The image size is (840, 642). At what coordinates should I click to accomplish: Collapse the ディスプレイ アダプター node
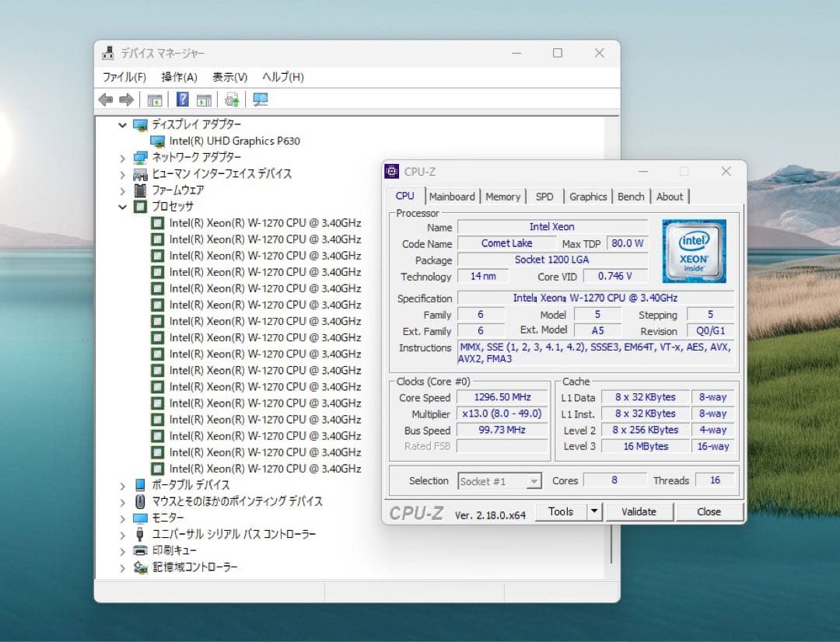tap(122, 125)
